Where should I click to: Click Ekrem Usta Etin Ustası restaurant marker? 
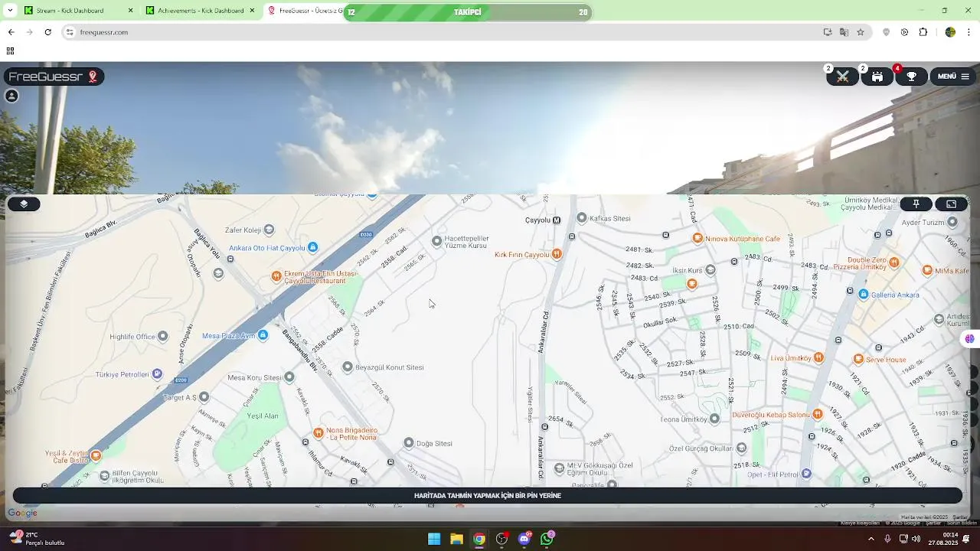(x=276, y=276)
